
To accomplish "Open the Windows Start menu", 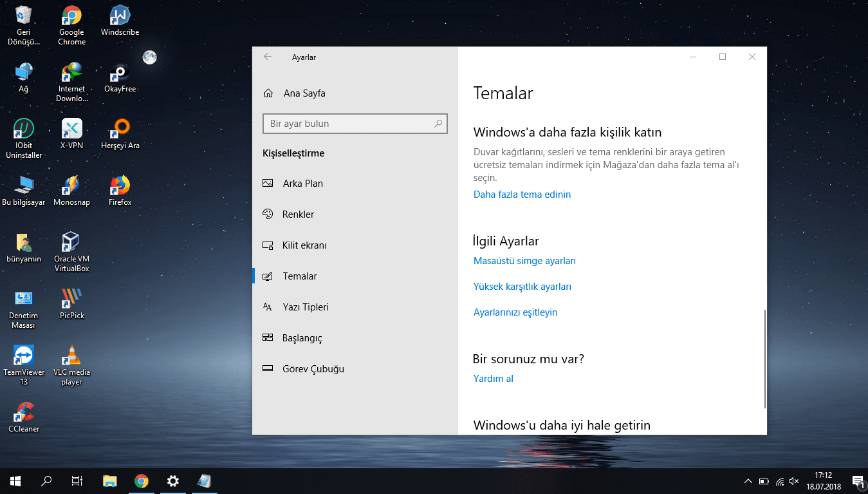I will click(x=15, y=480).
